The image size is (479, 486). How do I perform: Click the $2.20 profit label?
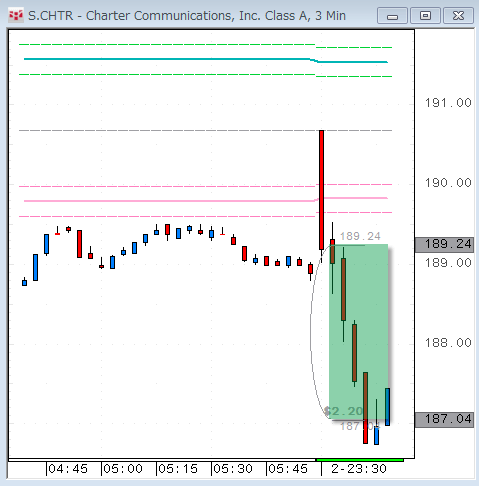343,411
